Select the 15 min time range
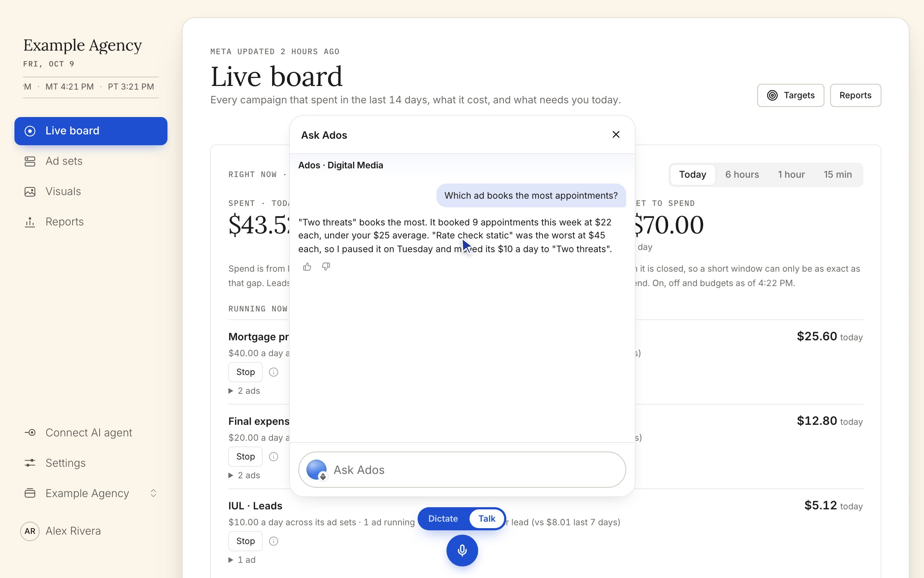 click(838, 174)
